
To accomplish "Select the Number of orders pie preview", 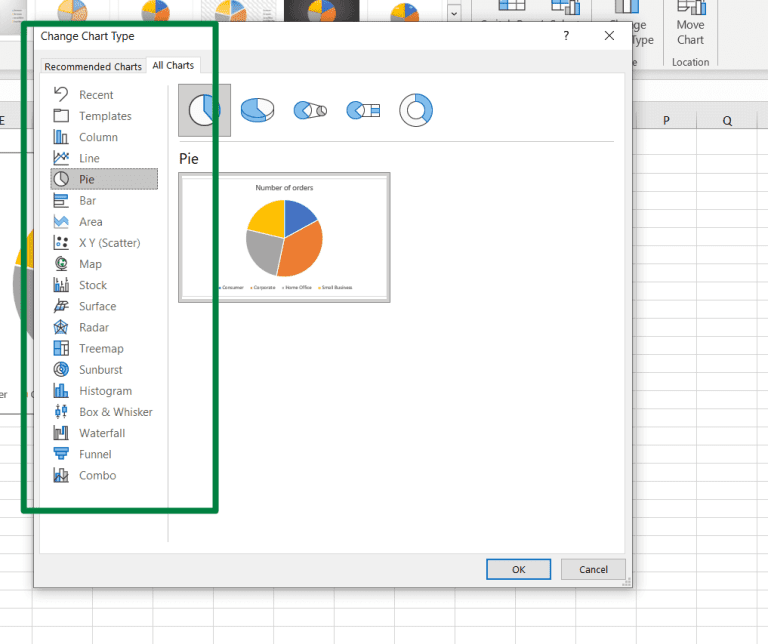I will coord(284,238).
